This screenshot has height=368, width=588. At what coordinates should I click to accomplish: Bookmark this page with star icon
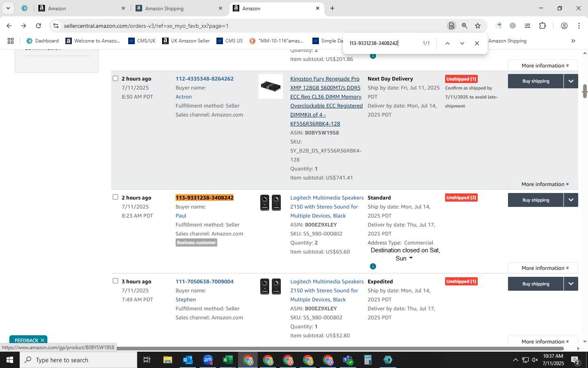pyautogui.click(x=478, y=26)
